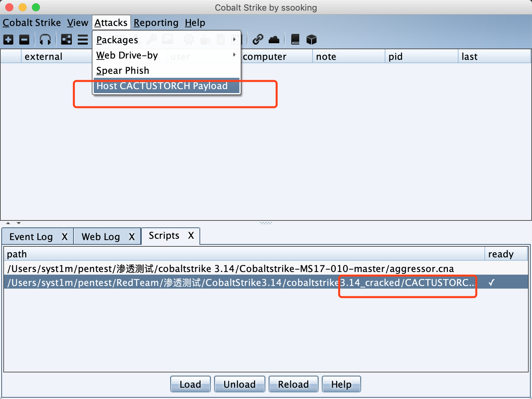Open the help book icon
The height and width of the screenshot is (399, 532).
tap(295, 40)
